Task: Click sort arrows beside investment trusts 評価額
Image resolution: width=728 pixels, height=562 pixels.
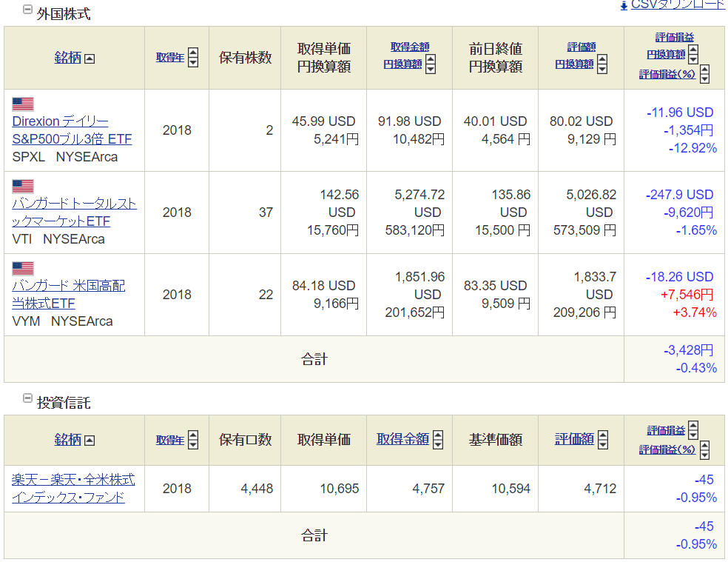Action: 603,440
